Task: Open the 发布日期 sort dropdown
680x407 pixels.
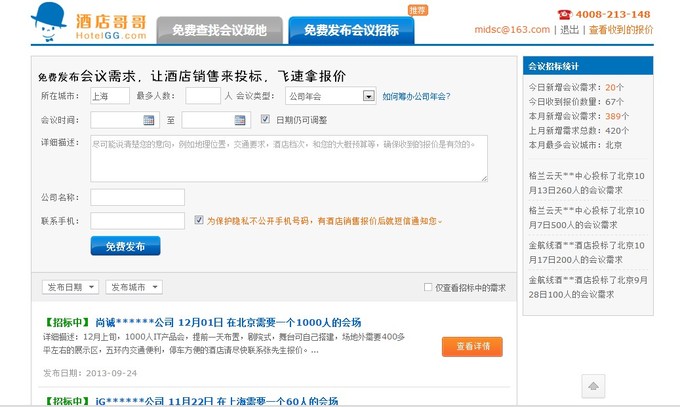Action: [x=70, y=287]
